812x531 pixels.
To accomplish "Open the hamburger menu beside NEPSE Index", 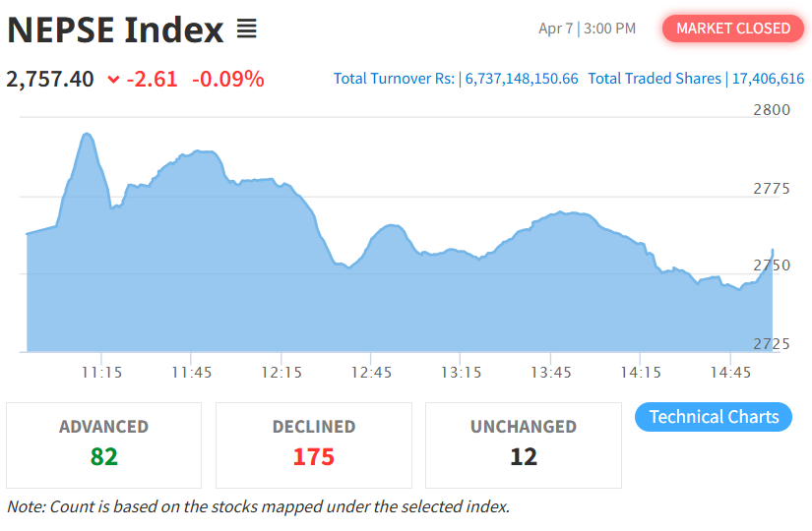I will pos(246,29).
